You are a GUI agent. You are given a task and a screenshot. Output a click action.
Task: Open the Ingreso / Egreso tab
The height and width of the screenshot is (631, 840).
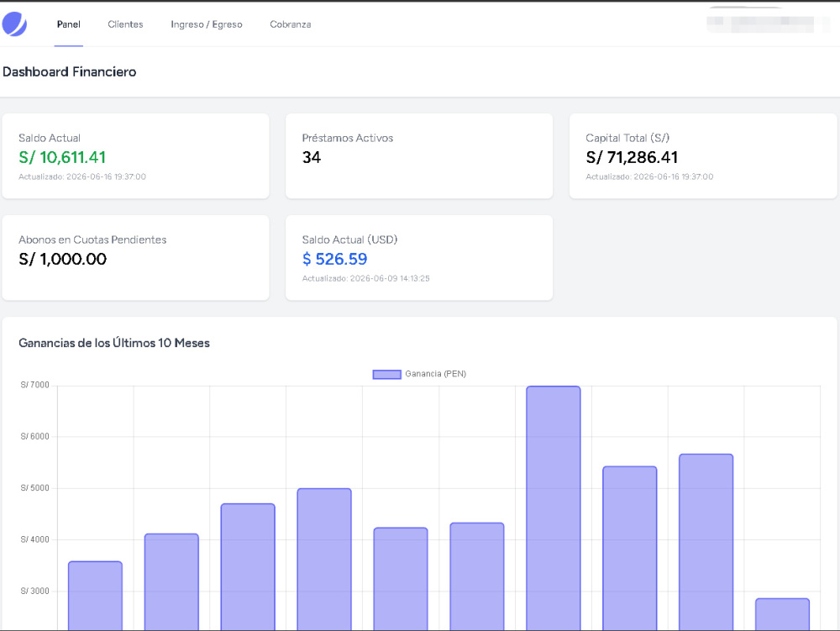pos(207,24)
